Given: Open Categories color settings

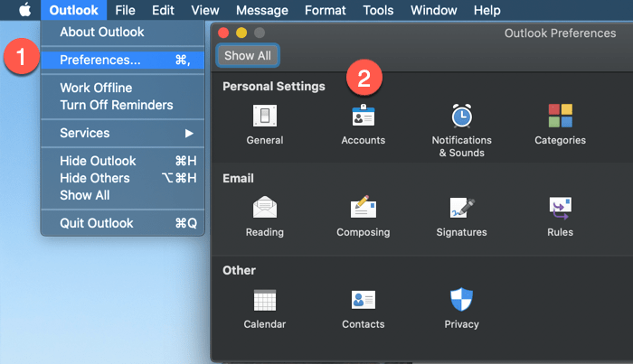Looking at the screenshot, I should click(560, 117).
